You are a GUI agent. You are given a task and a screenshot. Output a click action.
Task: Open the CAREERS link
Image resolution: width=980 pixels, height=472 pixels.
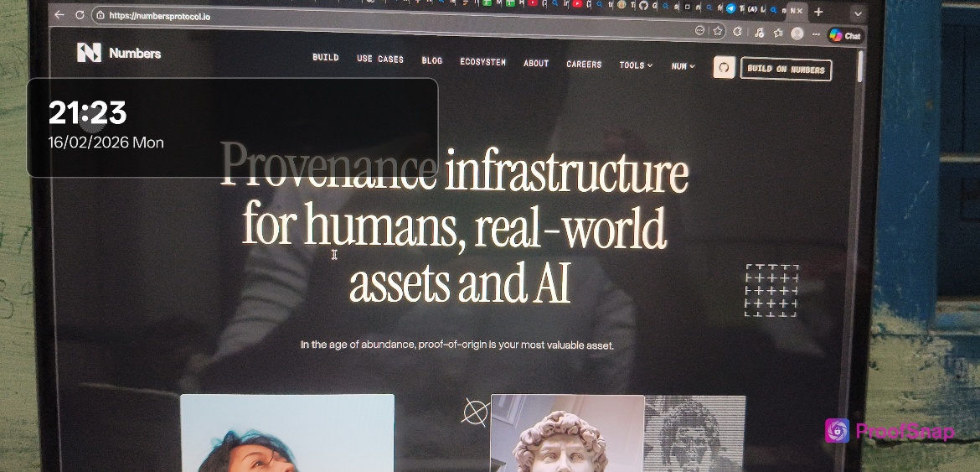point(584,64)
